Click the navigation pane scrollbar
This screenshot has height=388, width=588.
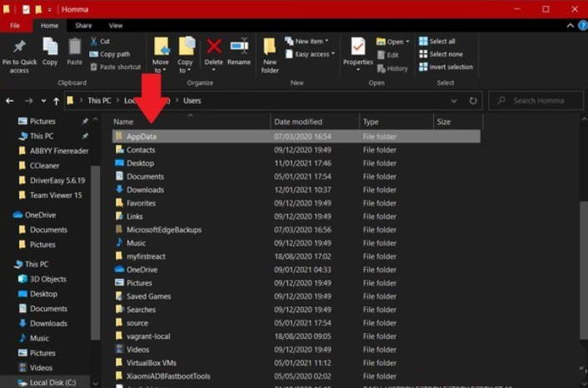point(95,252)
